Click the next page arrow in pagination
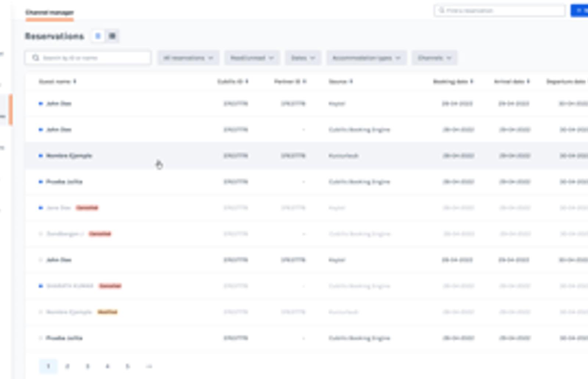This screenshot has width=588, height=379. pyautogui.click(x=149, y=366)
